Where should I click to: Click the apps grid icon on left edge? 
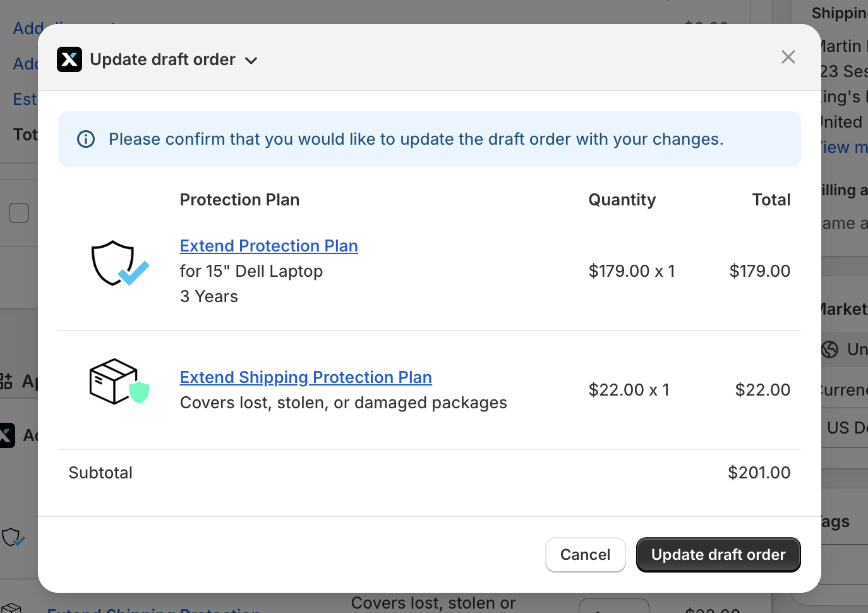coord(6,380)
